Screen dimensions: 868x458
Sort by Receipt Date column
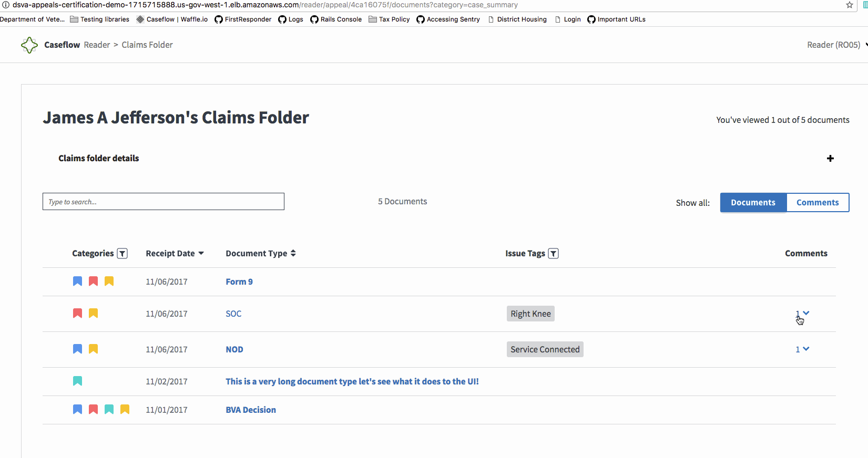[x=175, y=254]
